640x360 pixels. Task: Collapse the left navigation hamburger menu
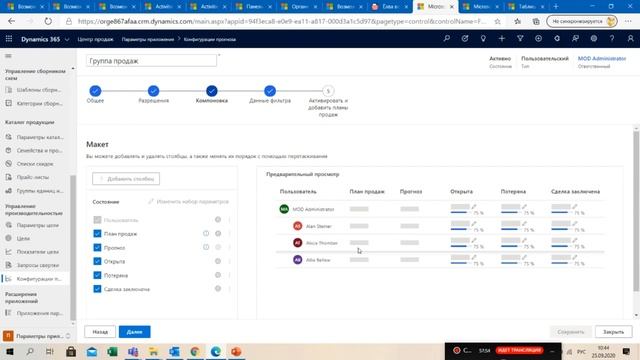tap(8, 56)
